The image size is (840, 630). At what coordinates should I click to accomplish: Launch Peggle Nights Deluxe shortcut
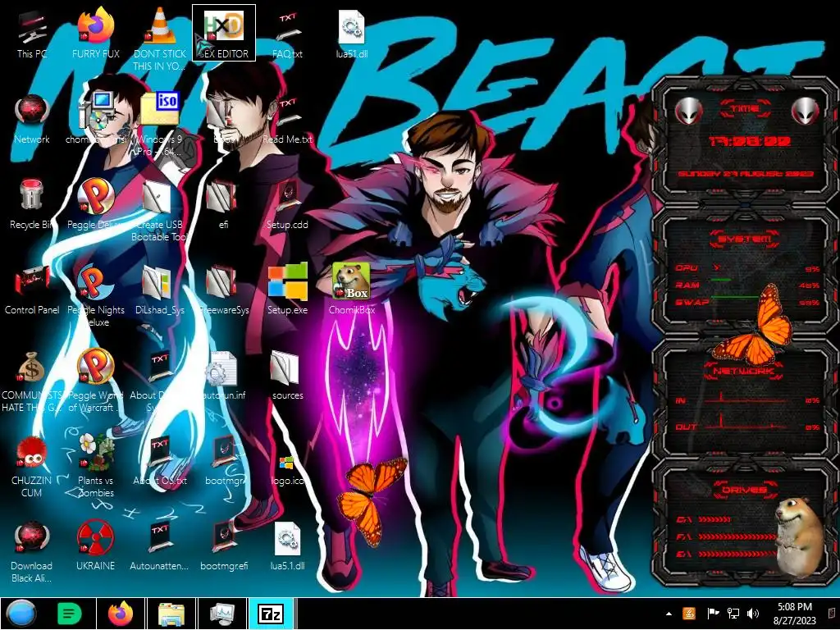point(95,295)
